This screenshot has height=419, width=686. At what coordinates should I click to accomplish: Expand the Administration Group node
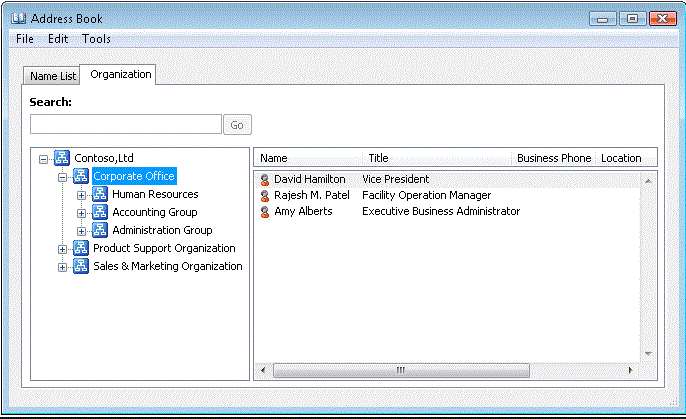(x=81, y=231)
